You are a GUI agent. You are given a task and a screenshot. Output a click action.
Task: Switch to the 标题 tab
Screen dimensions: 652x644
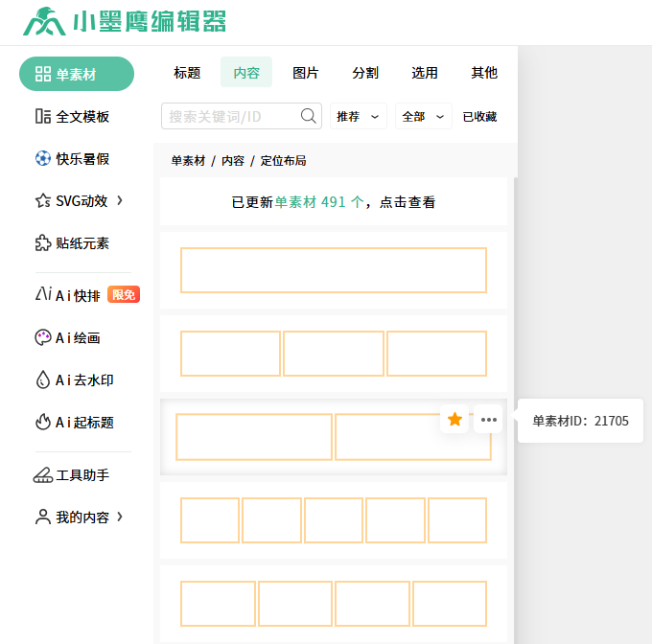(187, 72)
